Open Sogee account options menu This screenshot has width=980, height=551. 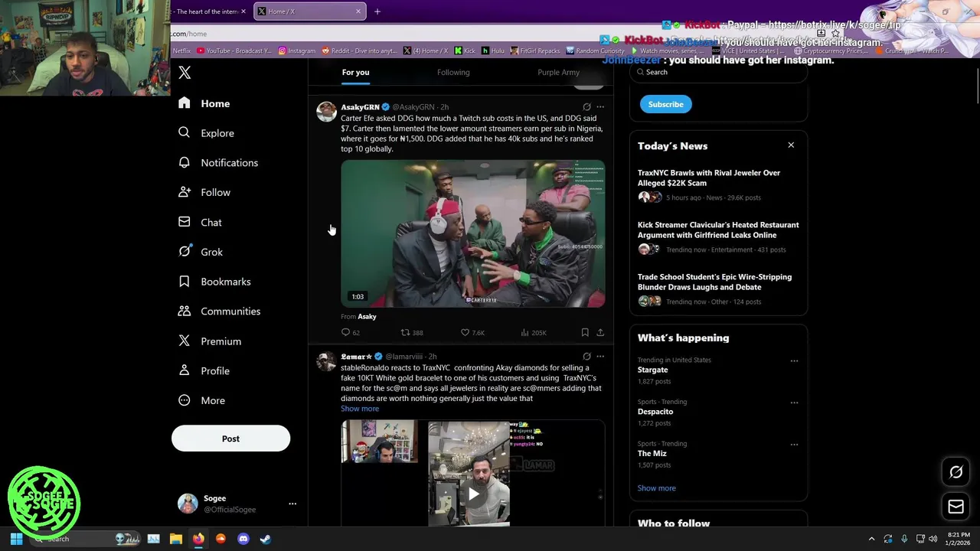(x=292, y=504)
